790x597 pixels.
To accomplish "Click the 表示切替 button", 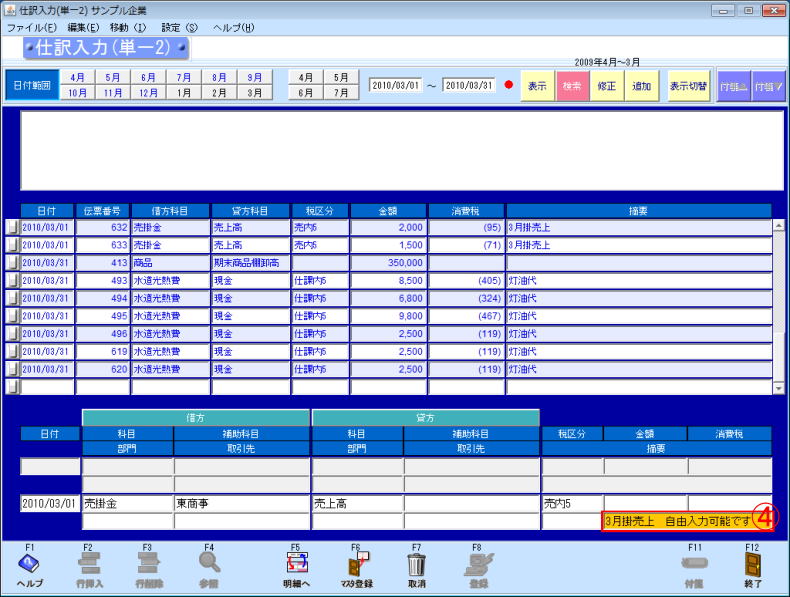I will pyautogui.click(x=688, y=86).
